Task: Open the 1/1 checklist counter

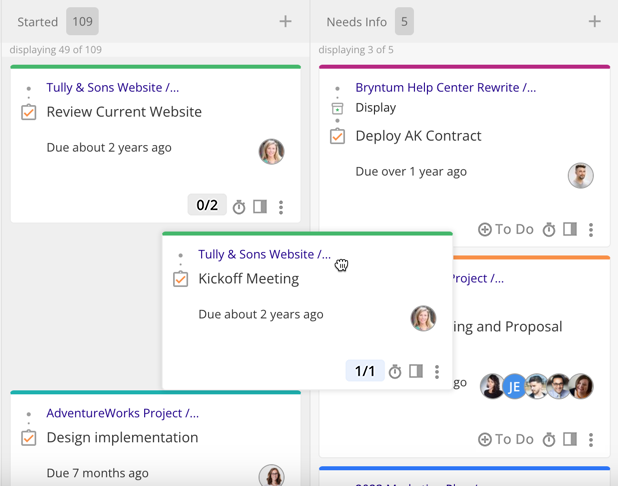Action: 365,371
